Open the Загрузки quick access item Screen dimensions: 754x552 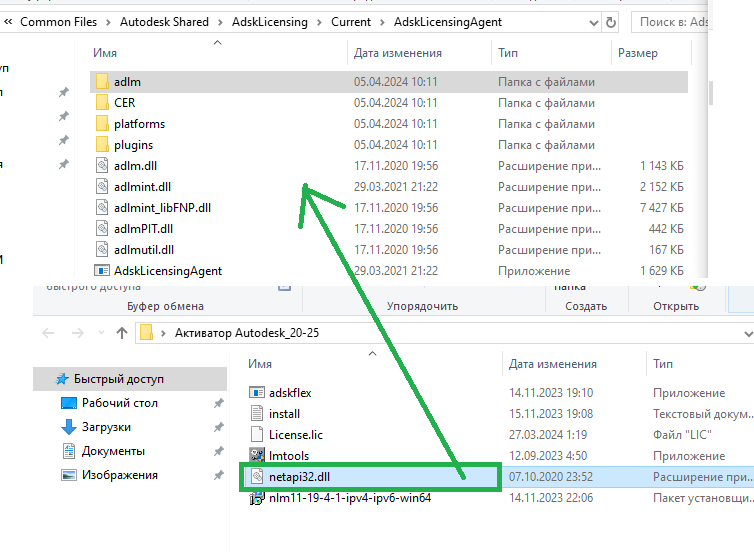coord(106,427)
